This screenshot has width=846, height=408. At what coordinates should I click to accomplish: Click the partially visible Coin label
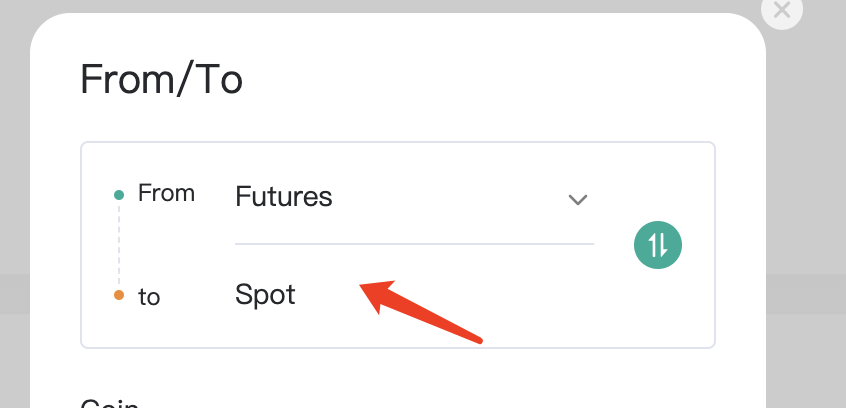(x=110, y=403)
